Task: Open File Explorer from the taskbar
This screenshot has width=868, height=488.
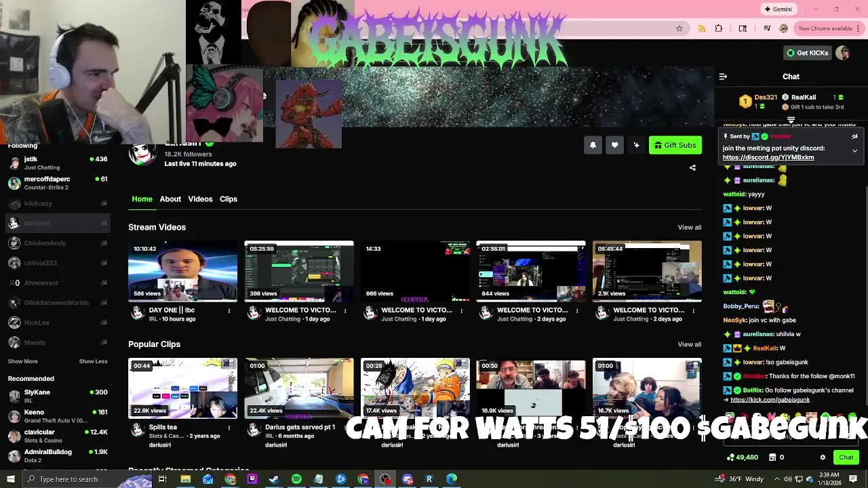Action: click(x=185, y=479)
